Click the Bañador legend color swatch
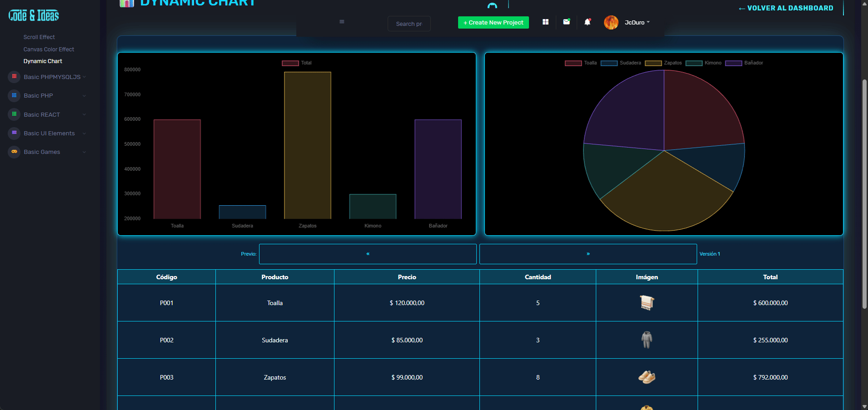Viewport: 868px width, 410px height. click(733, 63)
